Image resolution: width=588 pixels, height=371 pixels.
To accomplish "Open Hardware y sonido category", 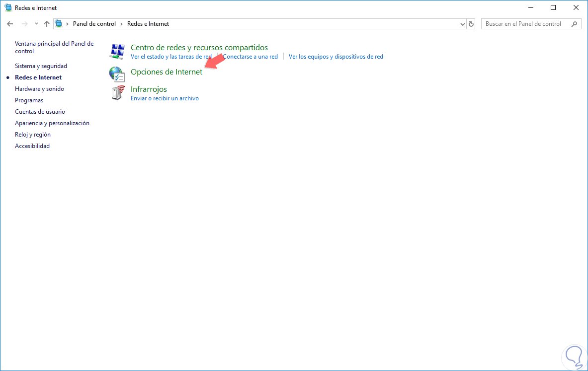I will click(39, 89).
